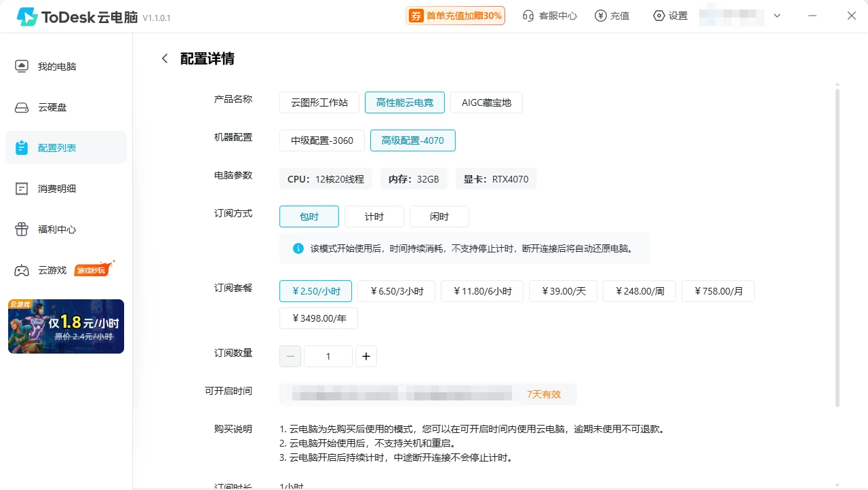The image size is (868, 490).
Task: Select 闲时 subscription mode
Action: (439, 216)
